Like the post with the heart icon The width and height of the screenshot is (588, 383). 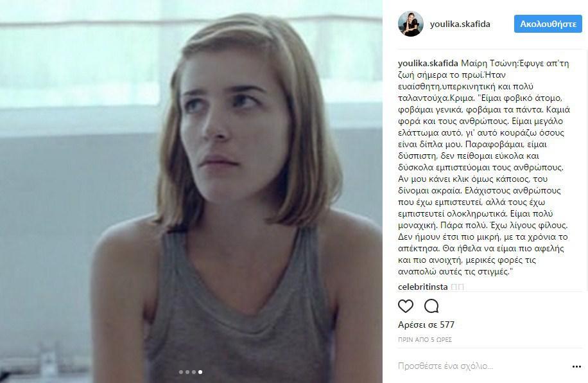[x=406, y=306]
